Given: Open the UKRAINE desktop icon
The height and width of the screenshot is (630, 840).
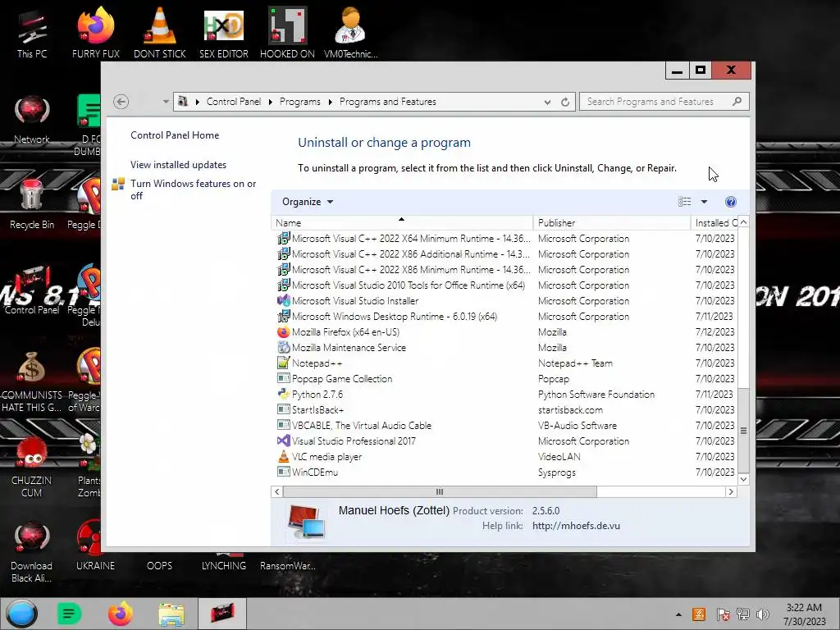Looking at the screenshot, I should pos(95,546).
